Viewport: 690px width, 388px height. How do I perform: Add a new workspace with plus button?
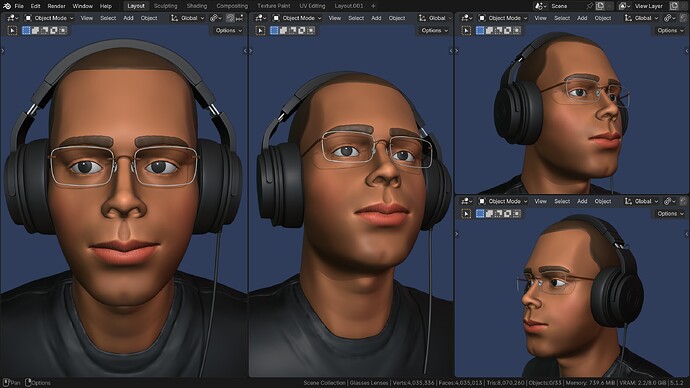(373, 6)
